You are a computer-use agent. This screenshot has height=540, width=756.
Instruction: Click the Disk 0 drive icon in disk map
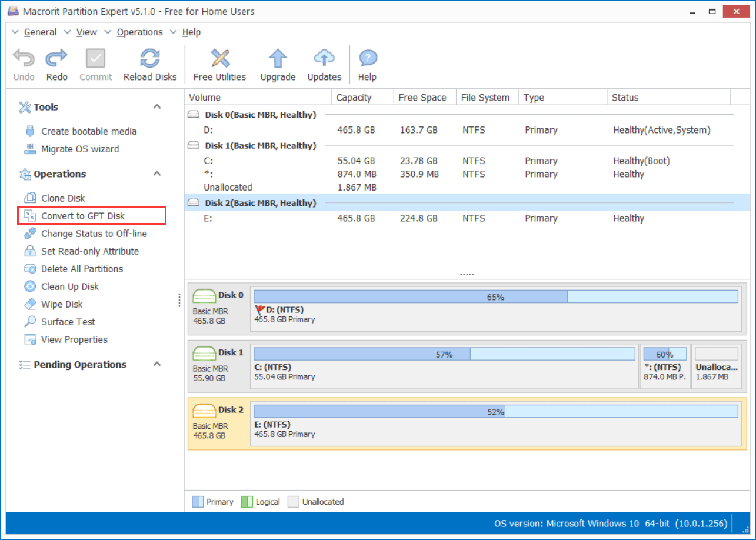tap(204, 296)
